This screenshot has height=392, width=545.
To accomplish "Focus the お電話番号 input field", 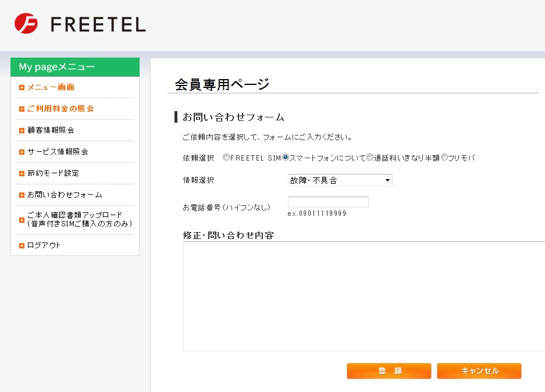I will click(328, 202).
